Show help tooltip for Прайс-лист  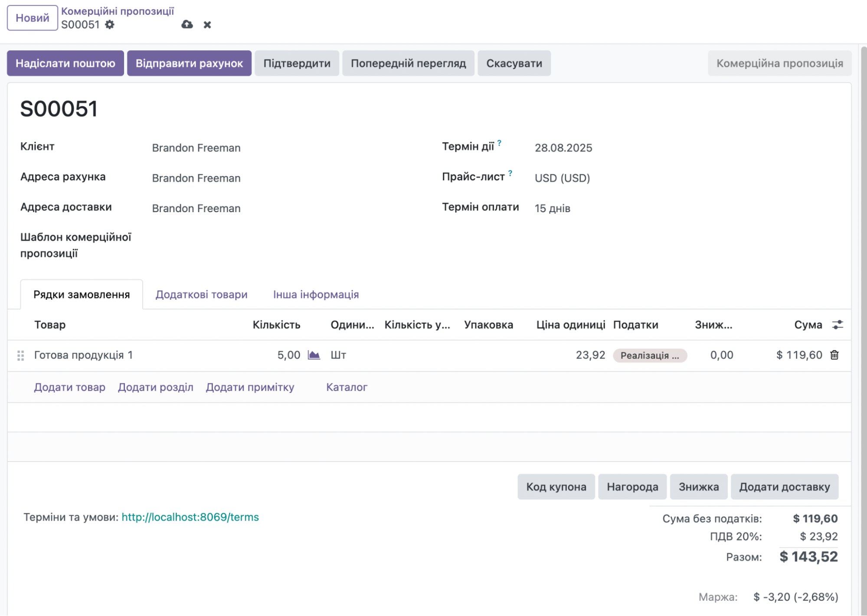coord(510,173)
